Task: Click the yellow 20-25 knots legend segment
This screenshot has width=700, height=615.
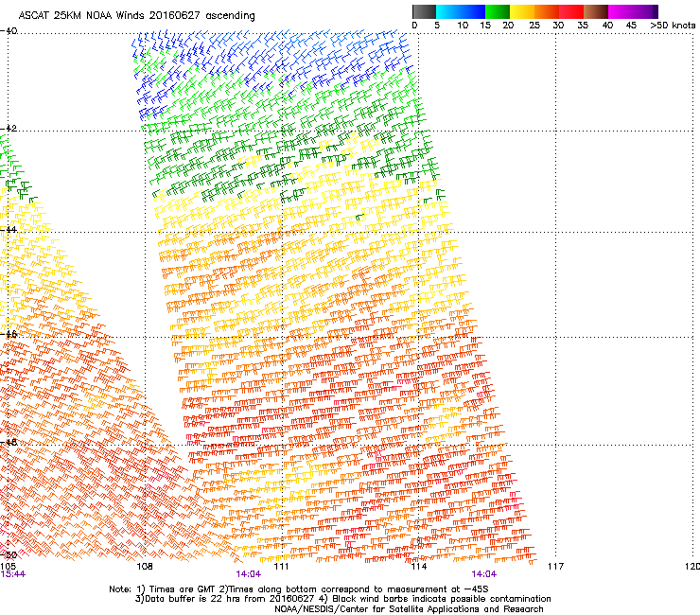Action: (x=522, y=11)
